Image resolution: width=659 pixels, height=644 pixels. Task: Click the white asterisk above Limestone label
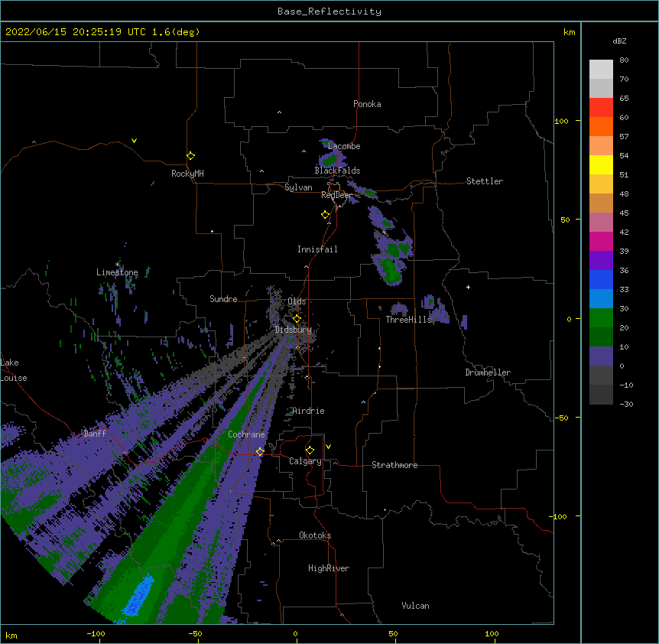(x=117, y=265)
